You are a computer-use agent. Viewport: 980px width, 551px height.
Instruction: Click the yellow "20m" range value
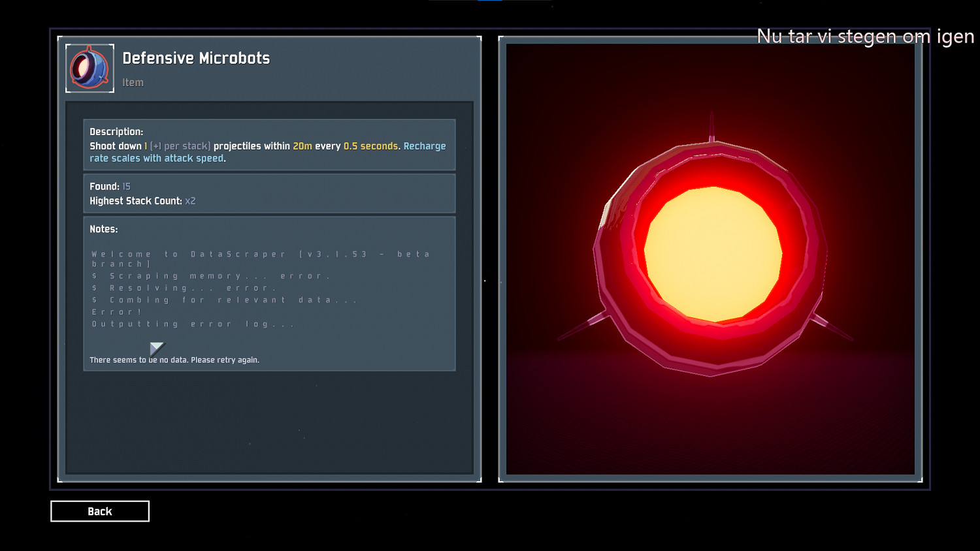point(302,146)
